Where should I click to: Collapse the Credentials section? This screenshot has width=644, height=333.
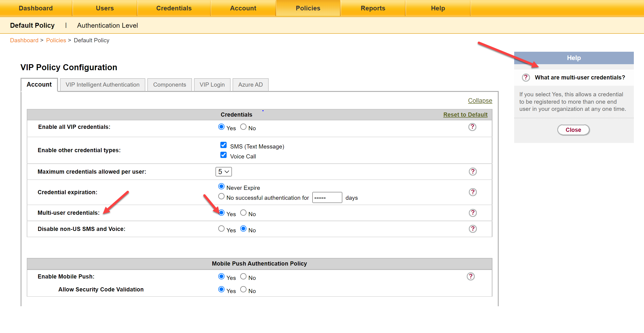(480, 100)
